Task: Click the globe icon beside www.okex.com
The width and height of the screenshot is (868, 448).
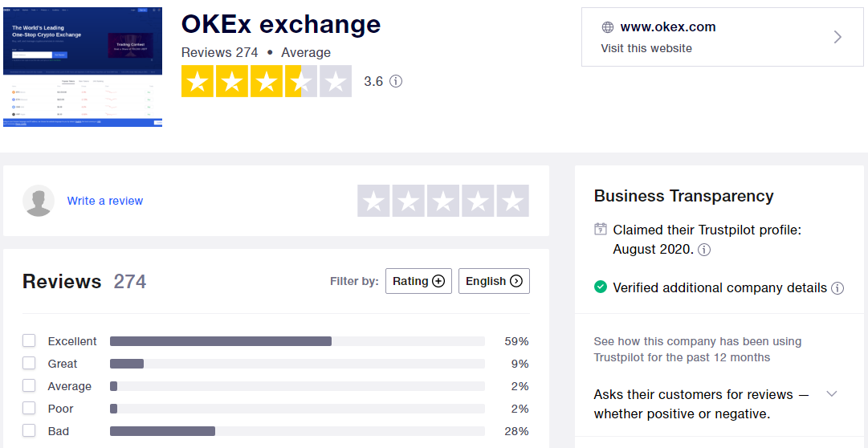Action: (x=608, y=27)
